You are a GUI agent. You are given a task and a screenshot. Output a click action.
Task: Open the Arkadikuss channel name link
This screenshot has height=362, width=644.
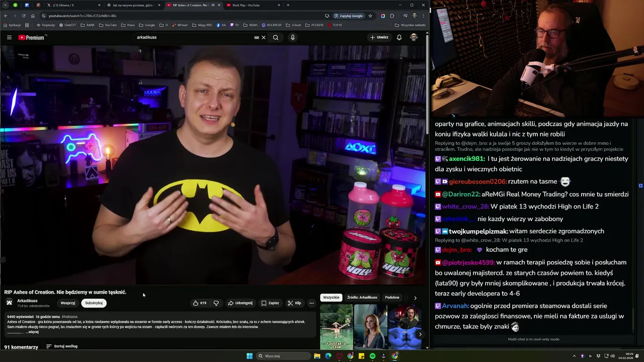[27, 301]
